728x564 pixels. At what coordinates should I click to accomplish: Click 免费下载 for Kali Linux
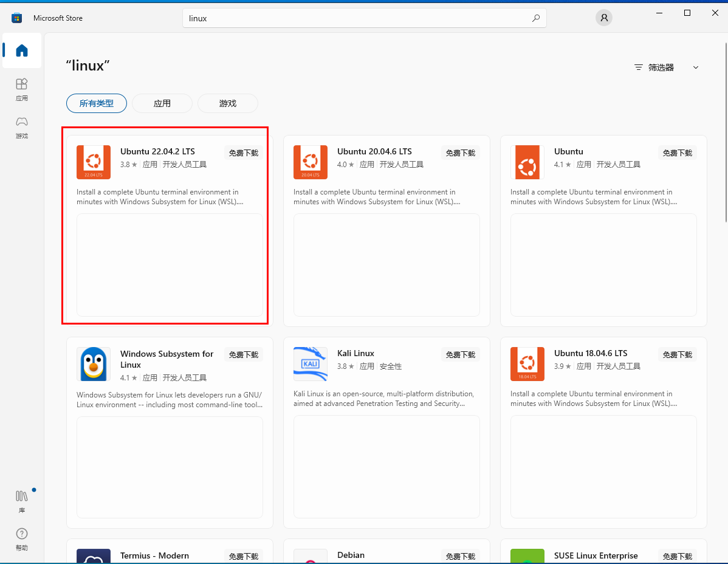coord(460,355)
